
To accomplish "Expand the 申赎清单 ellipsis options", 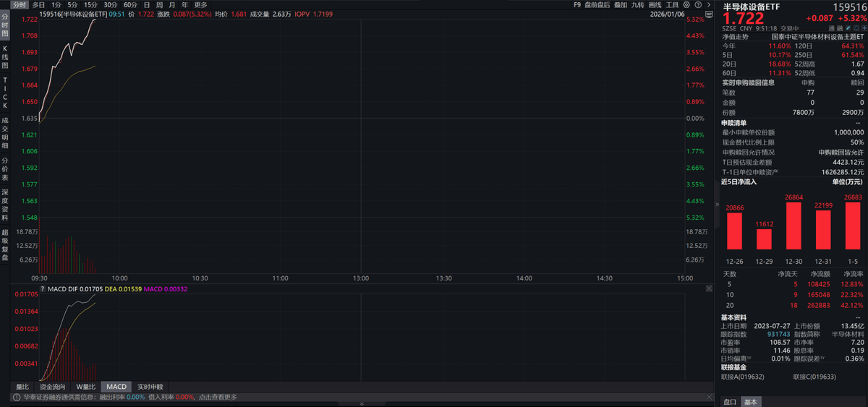I will click(858, 123).
